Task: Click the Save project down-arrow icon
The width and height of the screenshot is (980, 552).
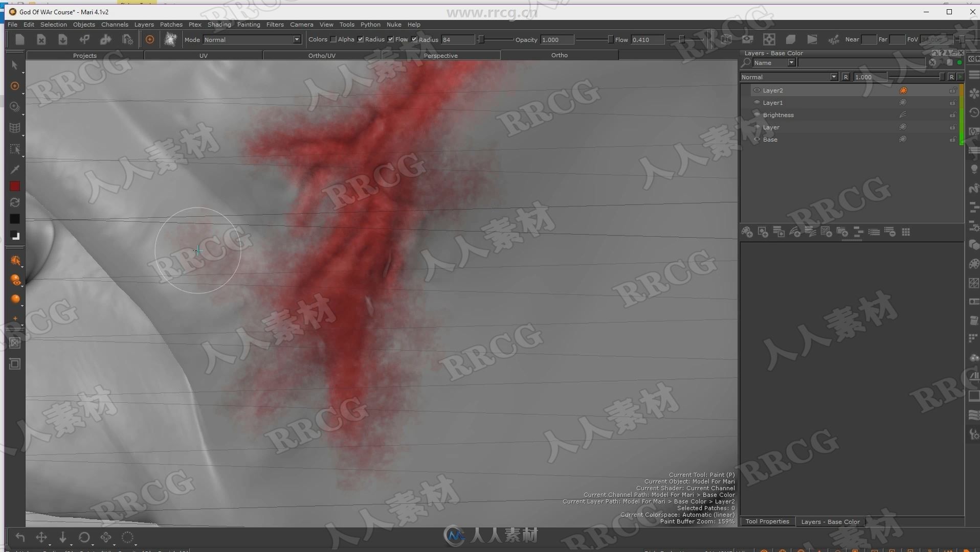Action: pos(63,39)
